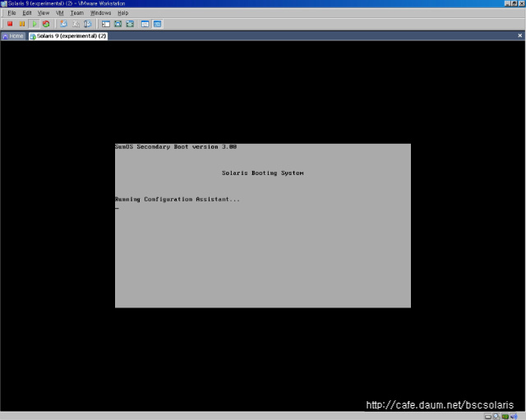Click the red Power Off button

[x=10, y=24]
